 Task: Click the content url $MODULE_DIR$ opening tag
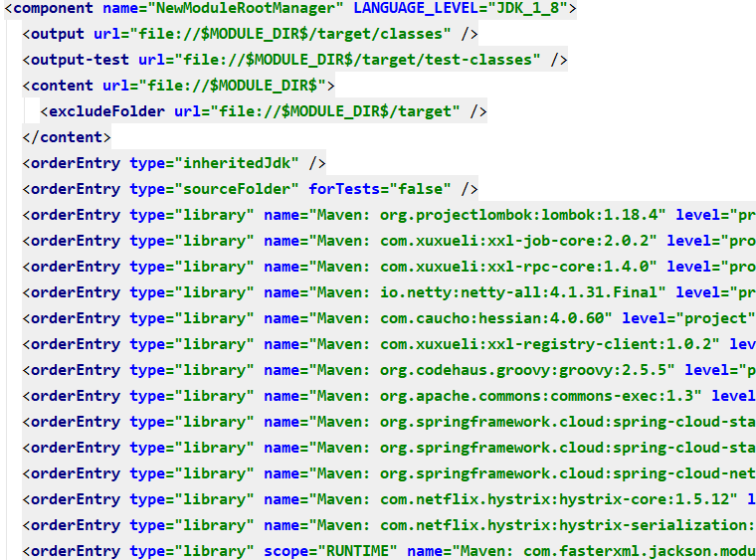point(178,86)
